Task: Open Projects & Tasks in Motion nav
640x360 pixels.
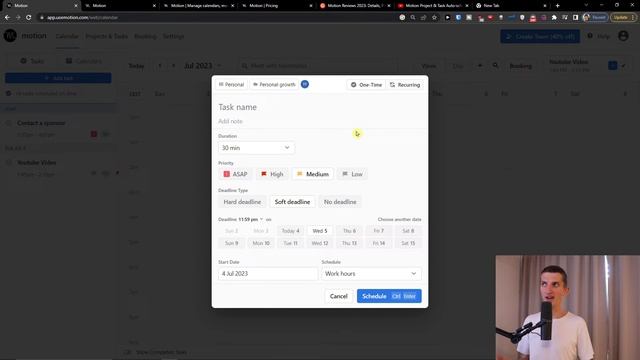Action: tap(107, 36)
